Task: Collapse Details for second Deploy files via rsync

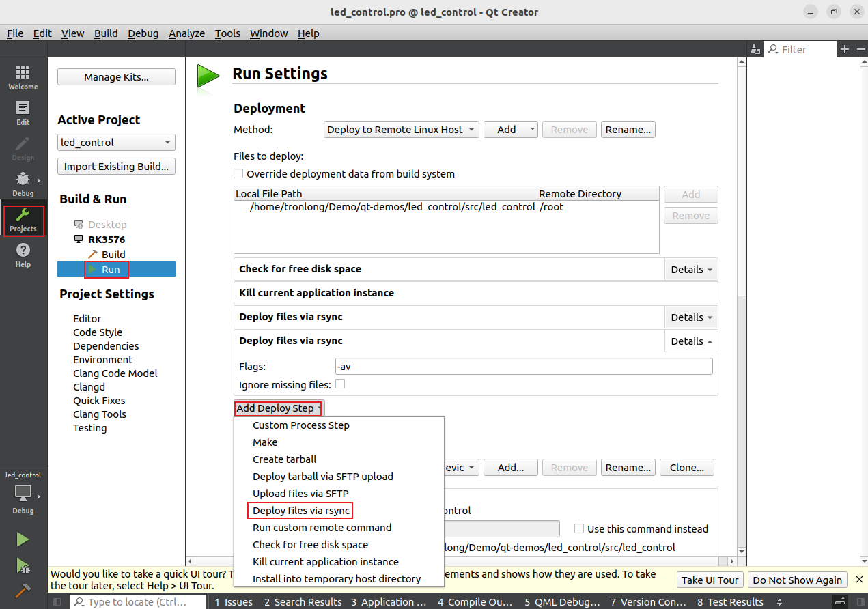Action: (691, 341)
